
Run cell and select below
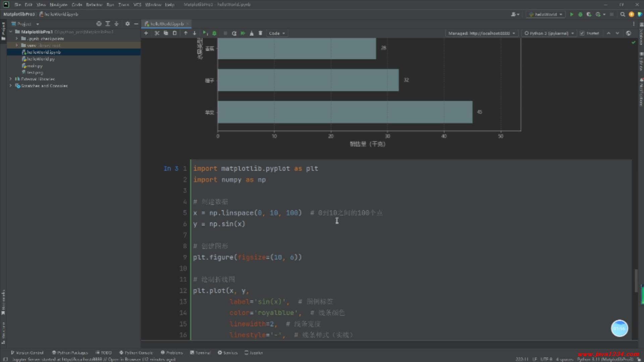pos(205,33)
